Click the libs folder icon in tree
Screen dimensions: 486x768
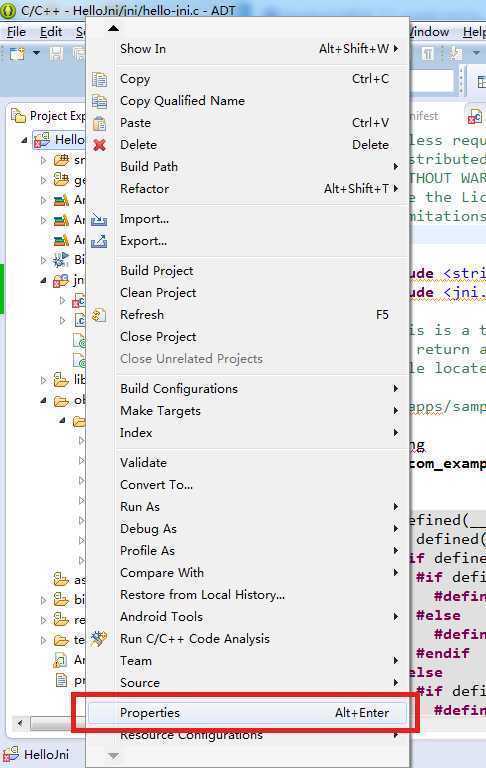(61, 380)
